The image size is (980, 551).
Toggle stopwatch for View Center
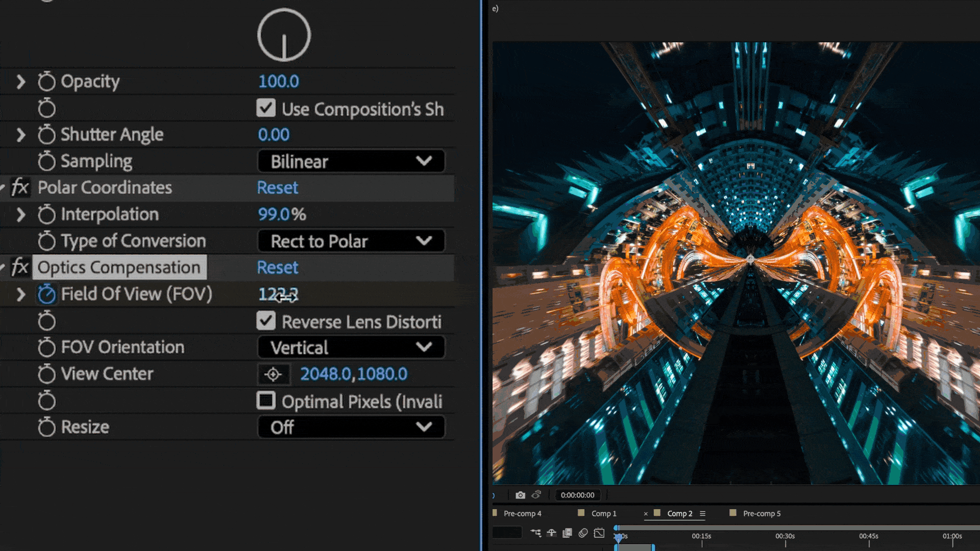click(x=46, y=374)
